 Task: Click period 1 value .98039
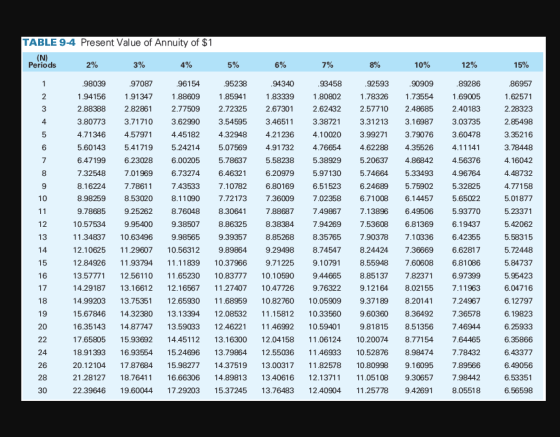[x=94, y=84]
